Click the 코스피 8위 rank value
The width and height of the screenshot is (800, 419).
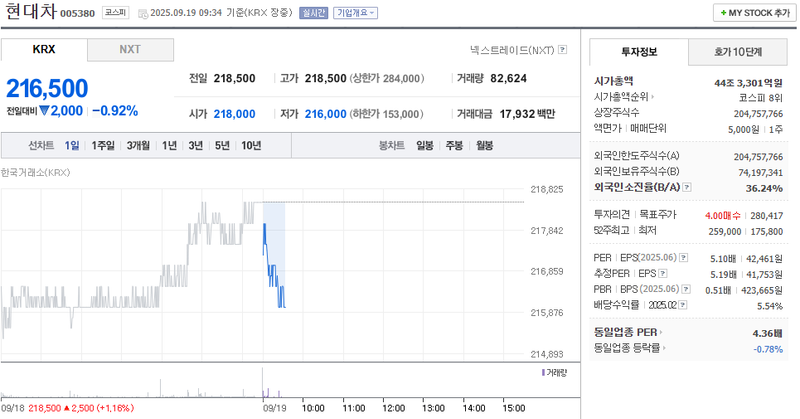tap(761, 98)
